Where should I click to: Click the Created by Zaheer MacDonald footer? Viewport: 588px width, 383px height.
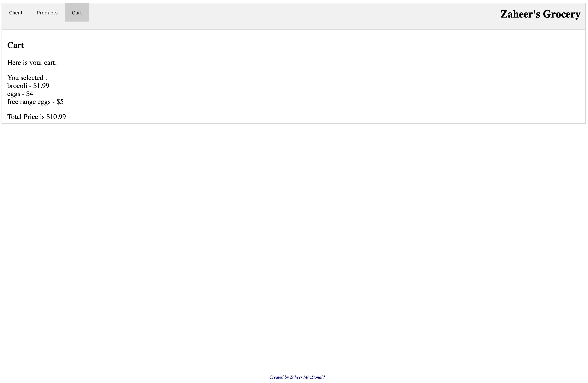click(297, 377)
